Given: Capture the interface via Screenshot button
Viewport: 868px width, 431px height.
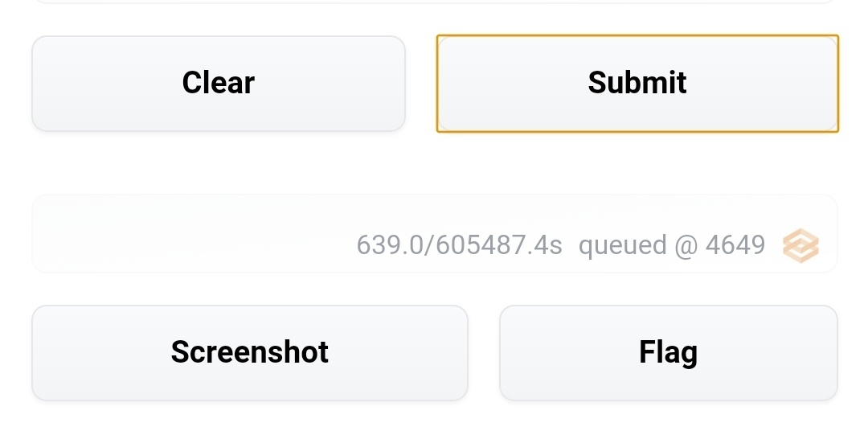Looking at the screenshot, I should tap(250, 353).
